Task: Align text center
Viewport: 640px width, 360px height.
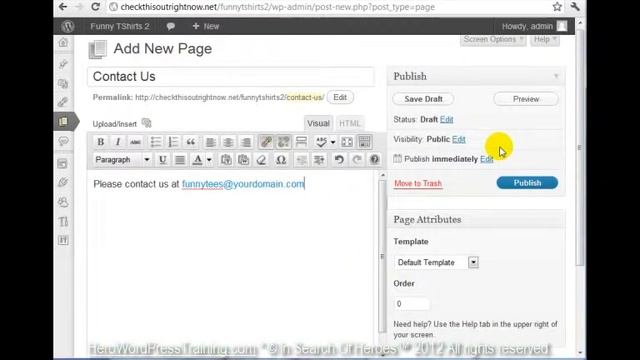Action: 228,142
